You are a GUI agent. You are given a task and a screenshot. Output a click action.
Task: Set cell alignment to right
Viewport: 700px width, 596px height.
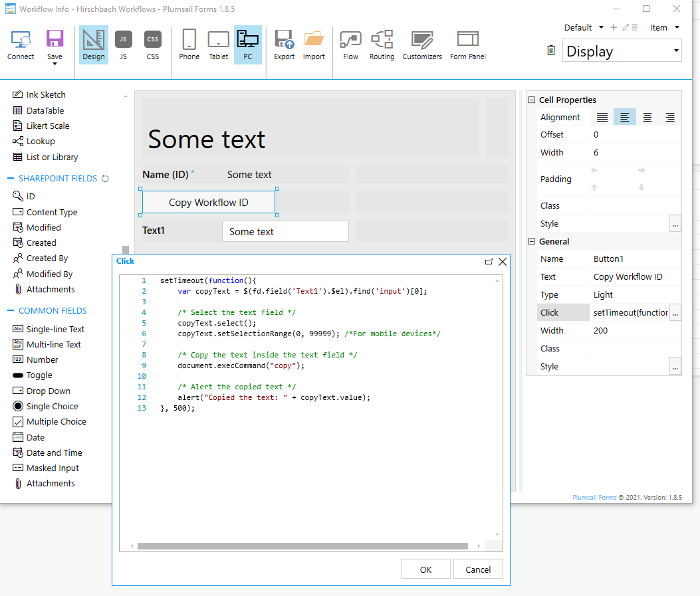(x=670, y=118)
